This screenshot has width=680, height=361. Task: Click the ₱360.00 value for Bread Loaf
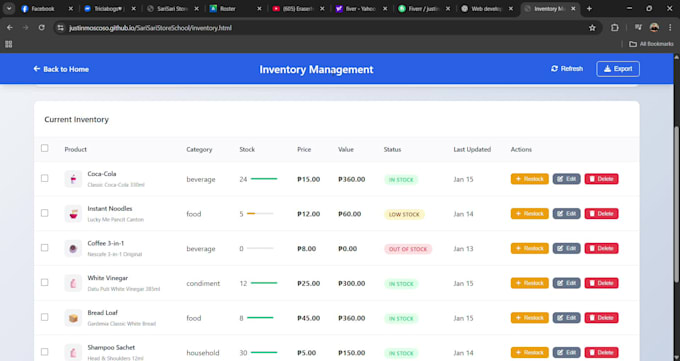click(352, 318)
